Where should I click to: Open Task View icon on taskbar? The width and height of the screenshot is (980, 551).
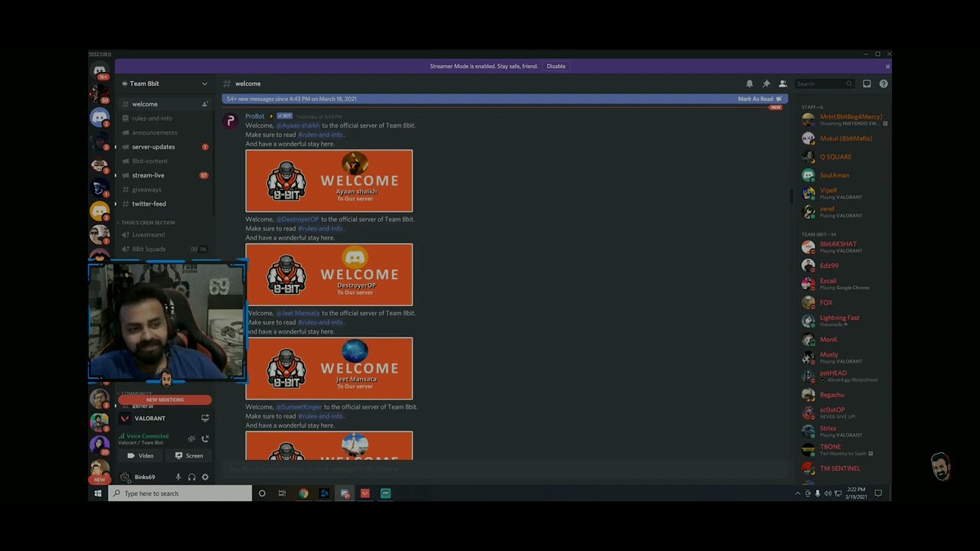tap(282, 494)
